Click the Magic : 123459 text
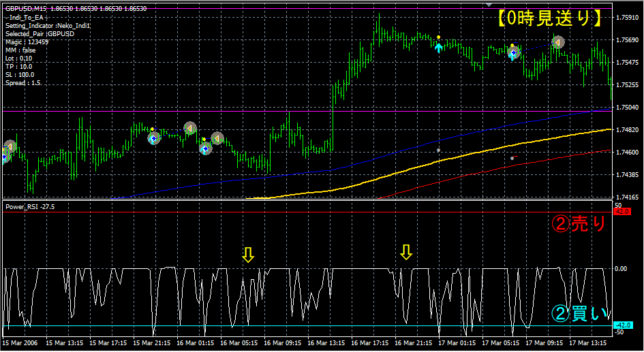The width and height of the screenshot is (644, 352). pyautogui.click(x=27, y=42)
